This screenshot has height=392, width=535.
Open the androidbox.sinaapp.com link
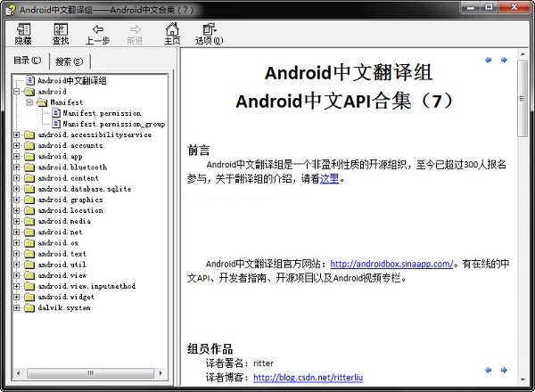391,264
